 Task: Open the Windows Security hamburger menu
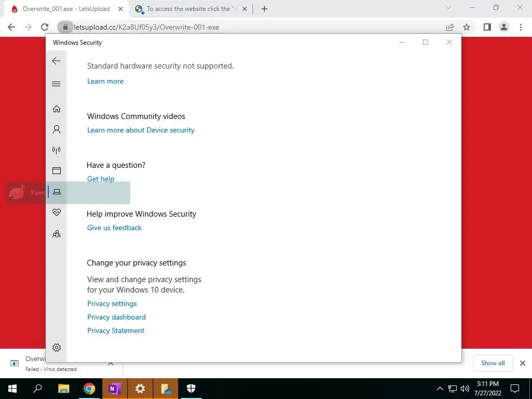click(x=56, y=84)
